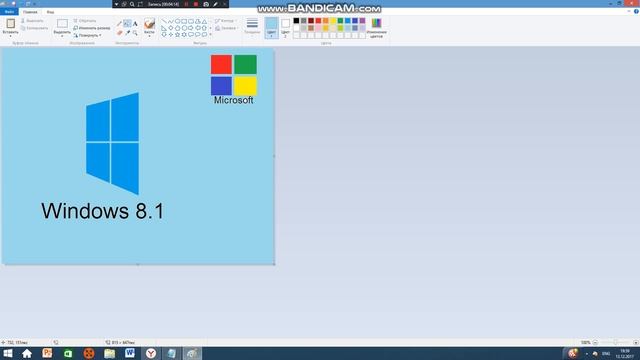Switch to the View (Вид) tab
The image size is (640, 360).
tap(50, 12)
